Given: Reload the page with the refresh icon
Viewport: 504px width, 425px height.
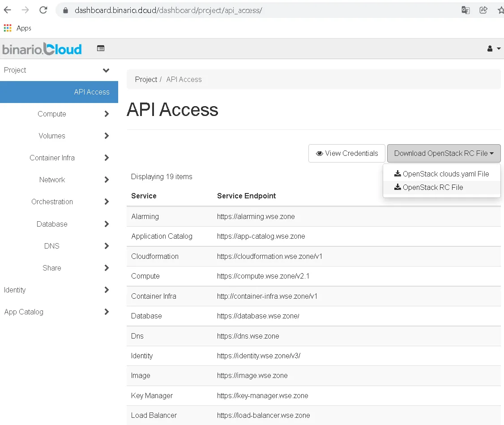Looking at the screenshot, I should [43, 10].
